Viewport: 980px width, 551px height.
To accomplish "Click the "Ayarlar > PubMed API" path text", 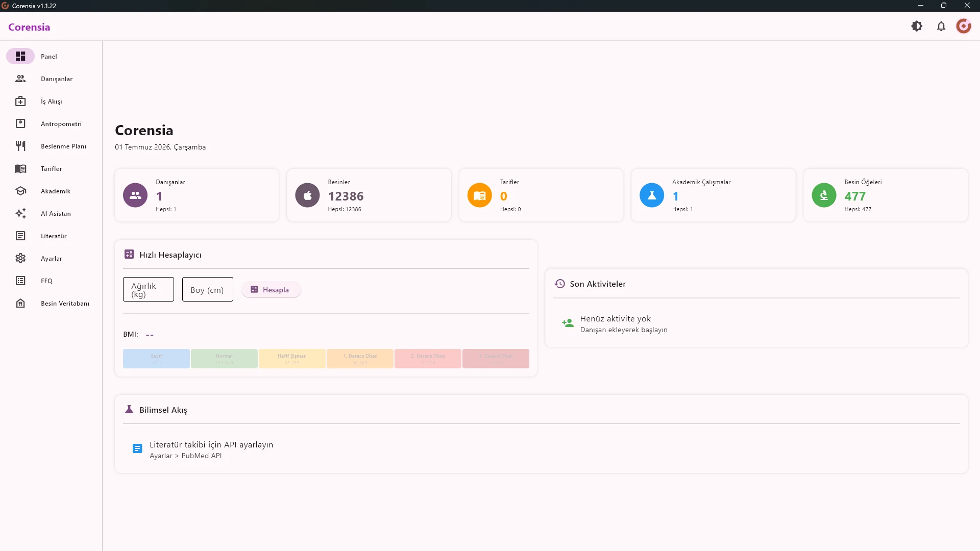I will (x=186, y=456).
